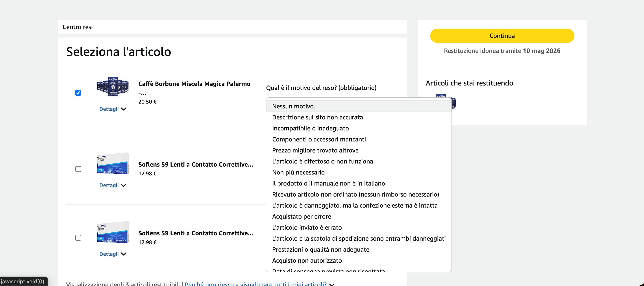Choose 'Componenti o accessori mancanti'
Screen dimensions: 644x286
[359, 139]
